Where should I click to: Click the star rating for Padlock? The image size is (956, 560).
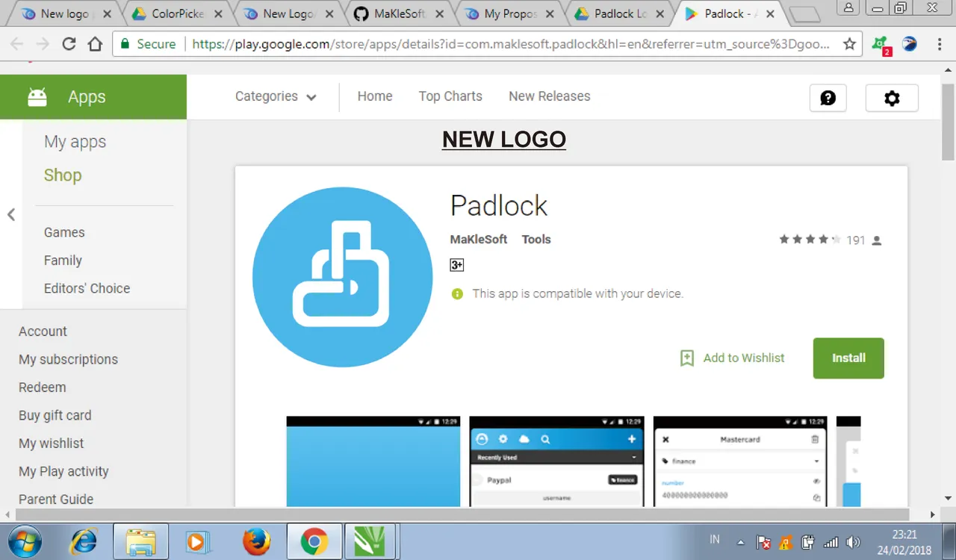coord(810,240)
